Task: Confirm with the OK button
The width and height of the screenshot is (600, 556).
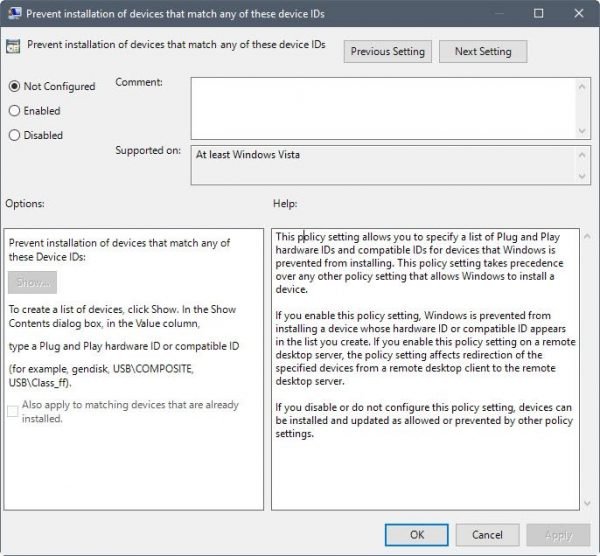Action: pos(417,535)
